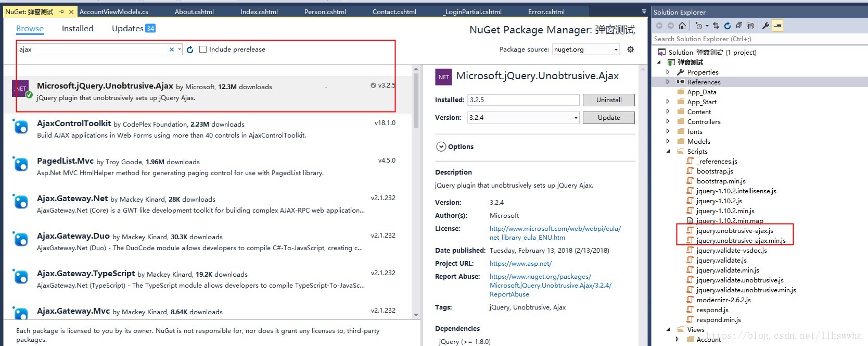Viewport: 868px width, 346px height.
Task: Clear the ajax search text with X
Action: point(172,50)
